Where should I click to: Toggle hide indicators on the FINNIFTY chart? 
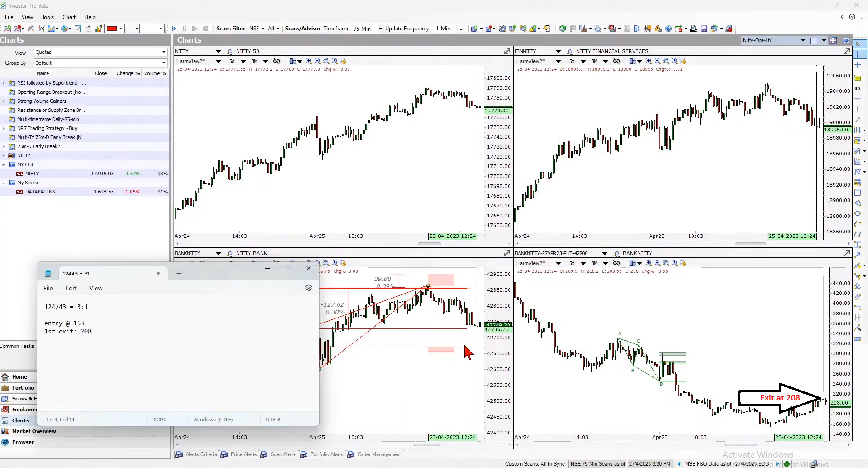click(617, 61)
